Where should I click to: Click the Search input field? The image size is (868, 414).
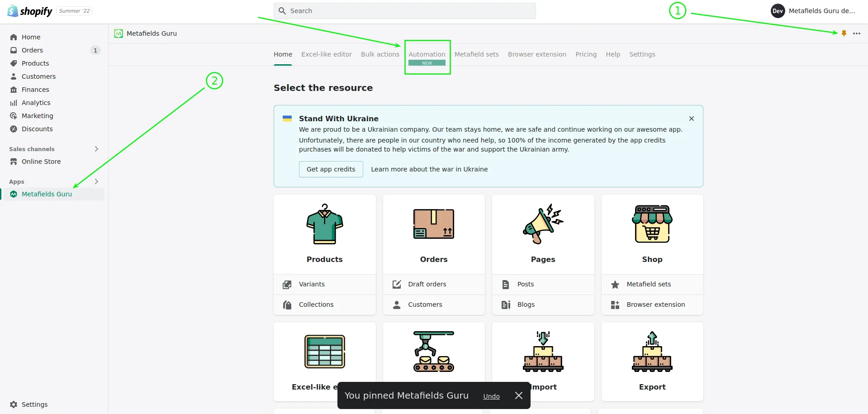tap(405, 11)
